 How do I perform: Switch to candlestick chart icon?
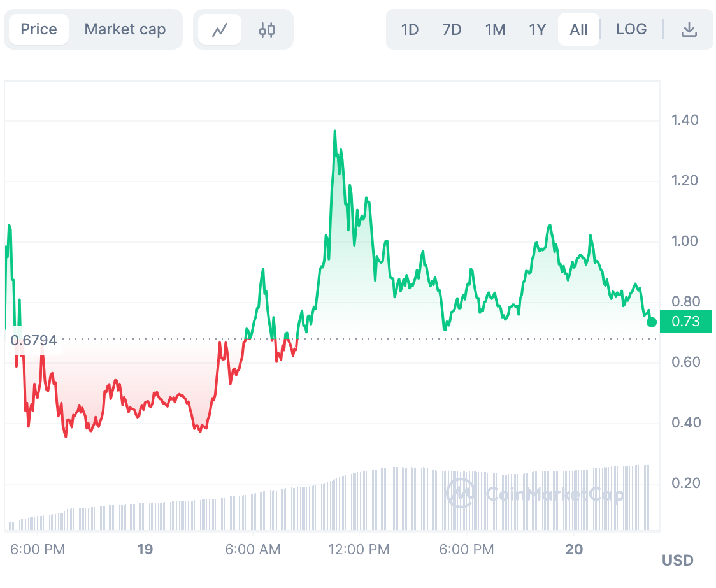pyautogui.click(x=267, y=30)
